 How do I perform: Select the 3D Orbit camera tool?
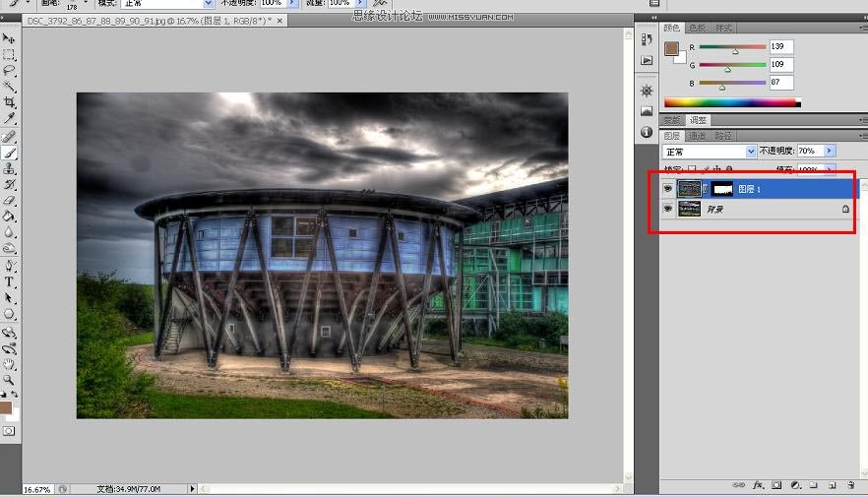click(x=9, y=348)
